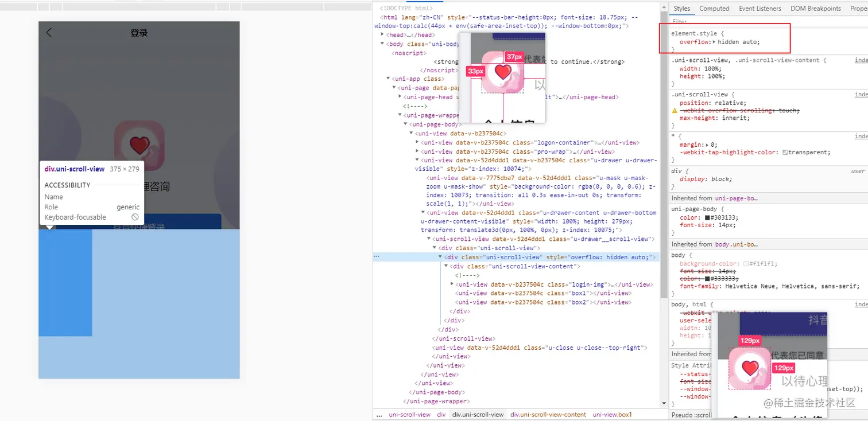
Task: Expand the login-img uni-view
Action: pyautogui.click(x=452, y=284)
